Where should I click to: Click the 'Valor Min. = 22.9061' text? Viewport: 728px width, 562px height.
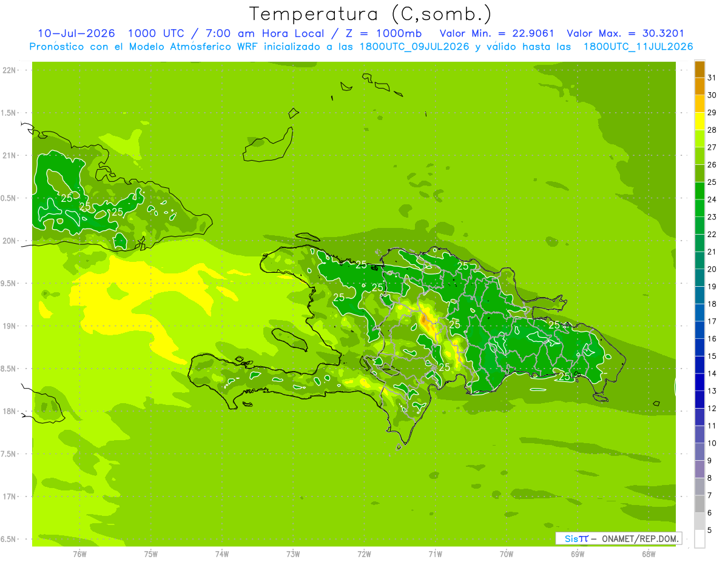496,34
